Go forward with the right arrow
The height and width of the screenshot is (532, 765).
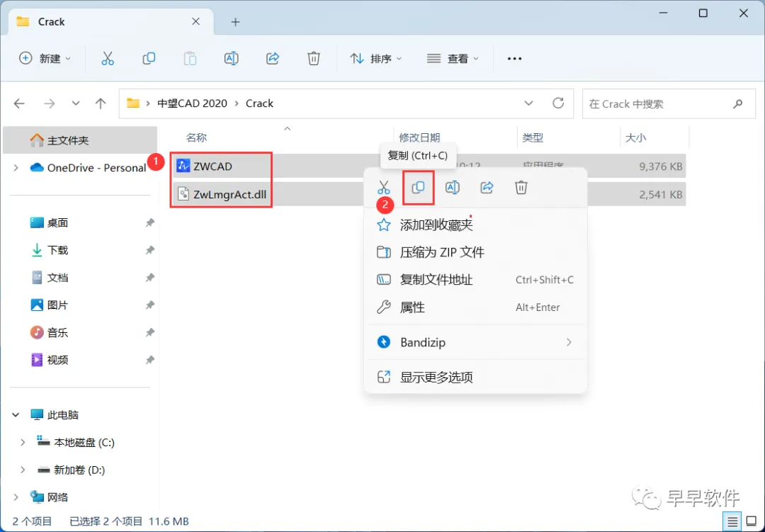pos(50,103)
